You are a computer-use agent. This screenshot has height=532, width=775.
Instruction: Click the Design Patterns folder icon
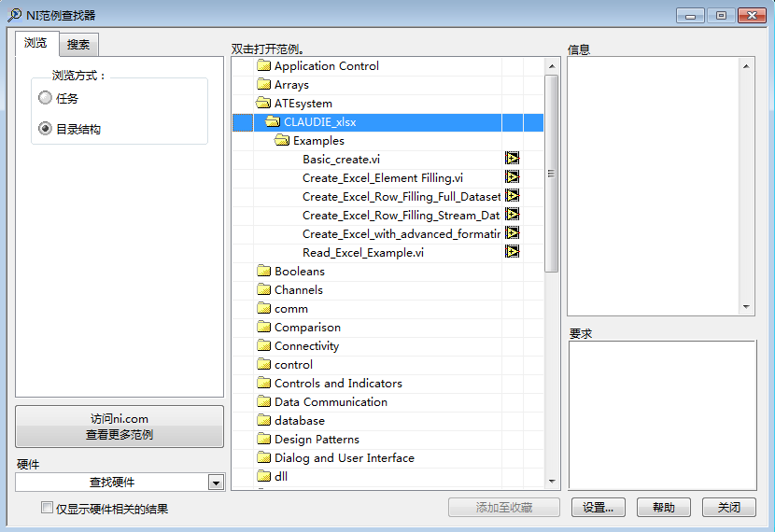(x=264, y=440)
